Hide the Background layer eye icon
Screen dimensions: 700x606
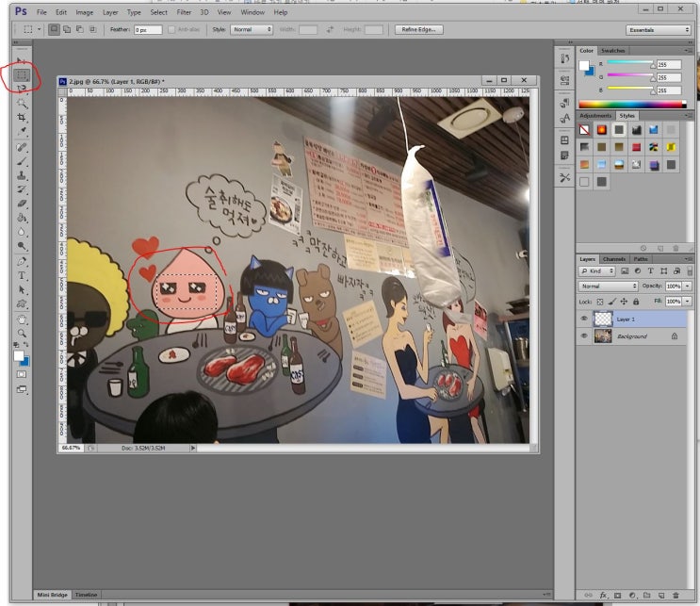coord(584,336)
